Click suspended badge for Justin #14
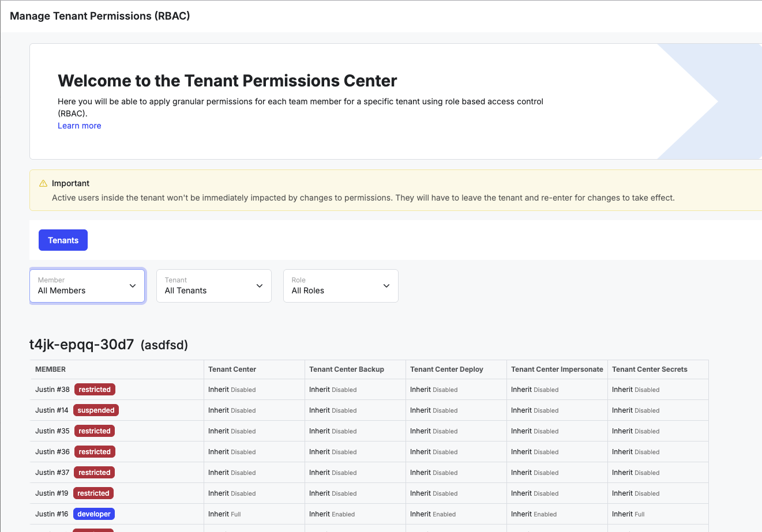762x532 pixels. (96, 410)
